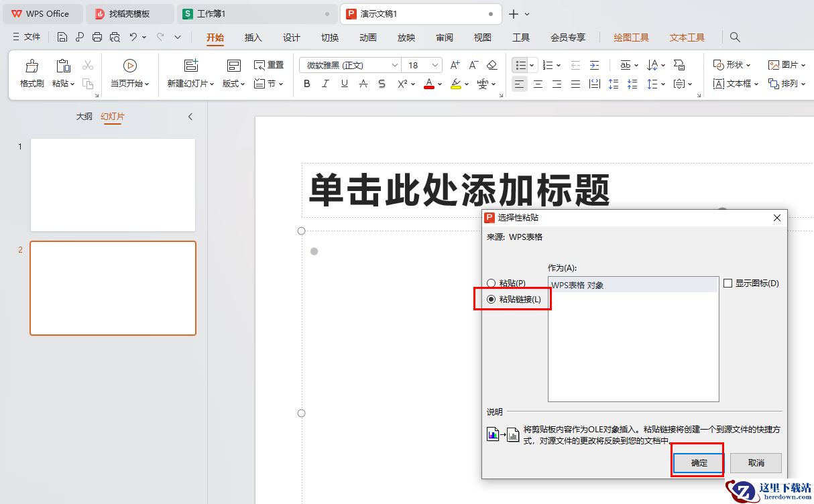Click the Undo arrow icon
Image resolution: width=814 pixels, height=504 pixels.
click(133, 37)
